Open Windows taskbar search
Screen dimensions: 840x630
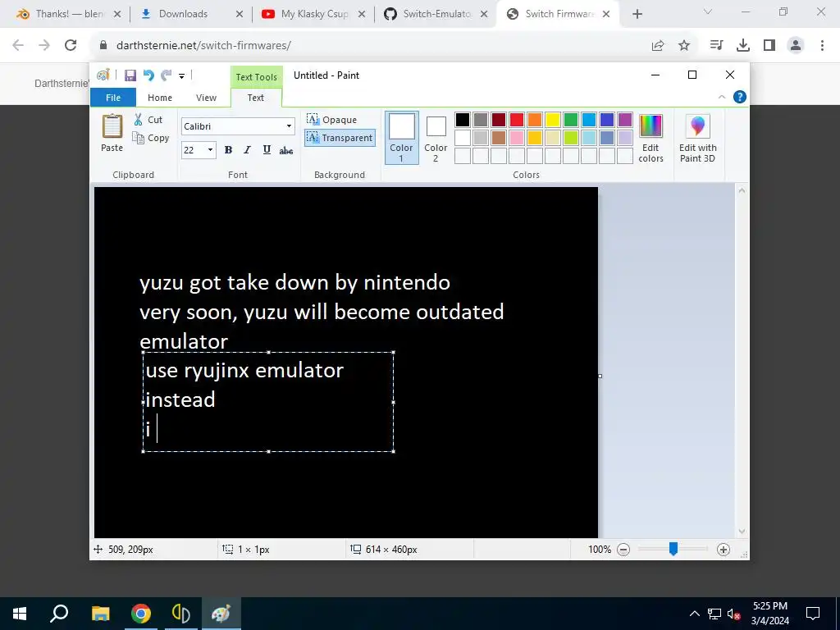[59, 614]
